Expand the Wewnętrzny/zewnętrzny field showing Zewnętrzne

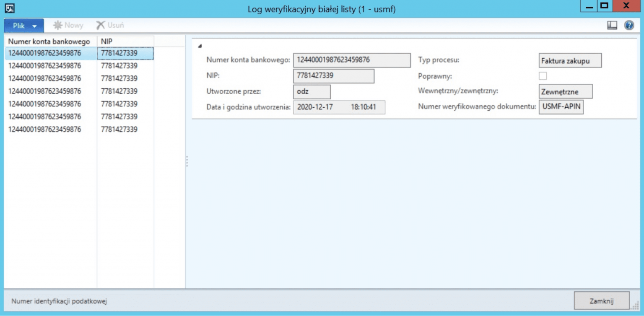coord(566,91)
